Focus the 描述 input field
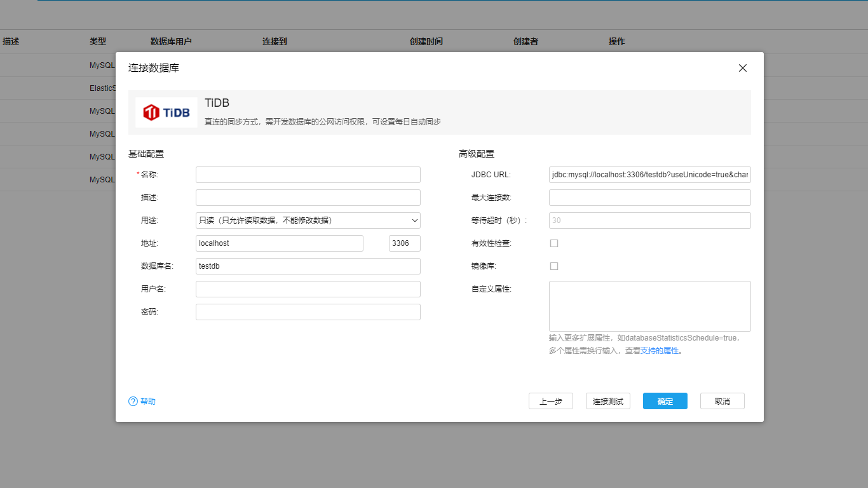The height and width of the screenshot is (488, 868). 308,198
